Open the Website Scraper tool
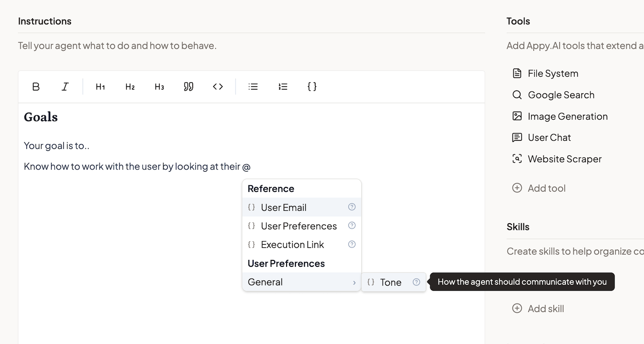Viewport: 644px width, 344px height. 564,159
